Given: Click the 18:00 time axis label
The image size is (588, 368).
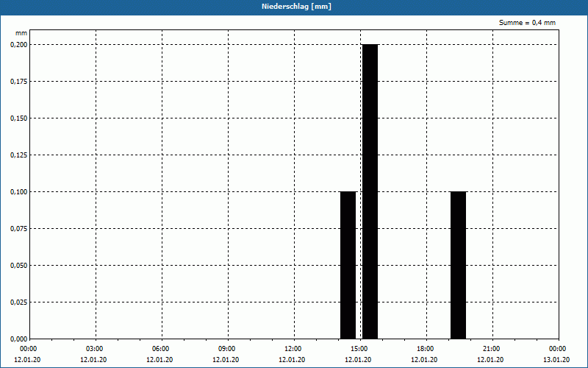Looking at the screenshot, I should point(426,349).
